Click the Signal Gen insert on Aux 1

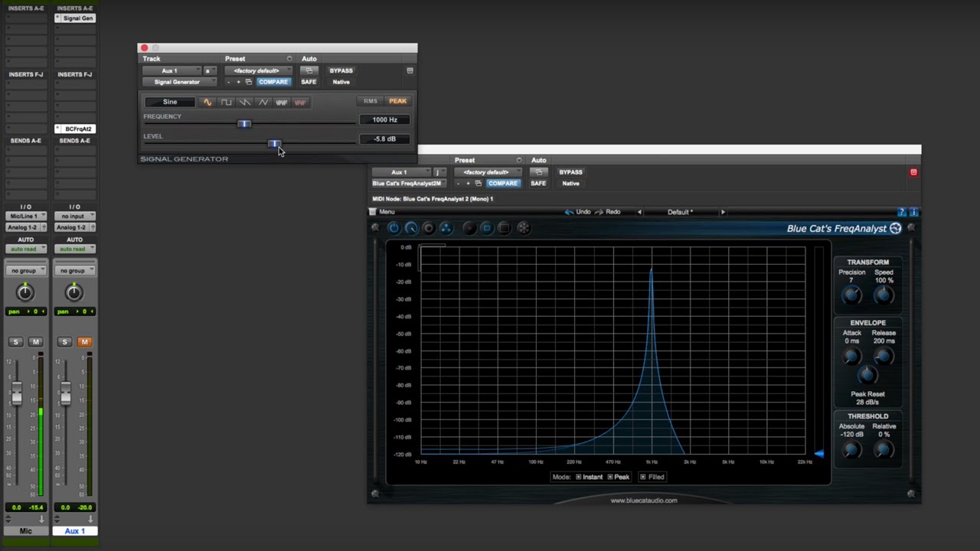click(x=75, y=18)
